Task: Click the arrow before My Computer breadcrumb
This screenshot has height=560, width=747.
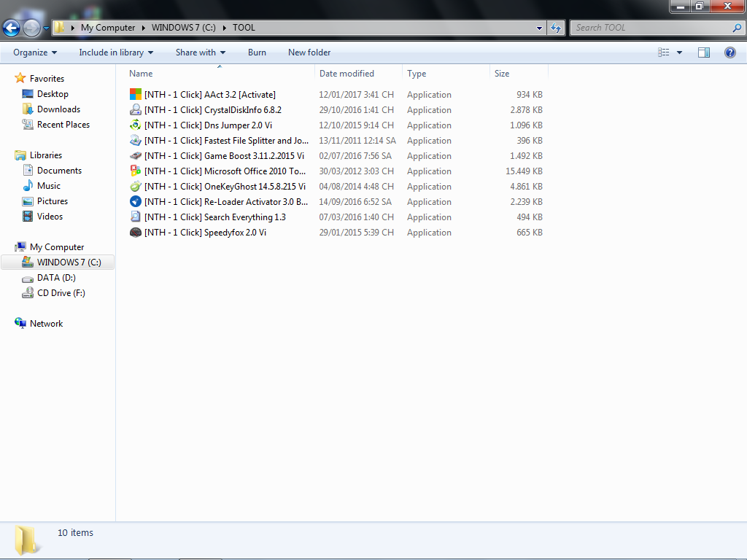Action: pos(73,28)
